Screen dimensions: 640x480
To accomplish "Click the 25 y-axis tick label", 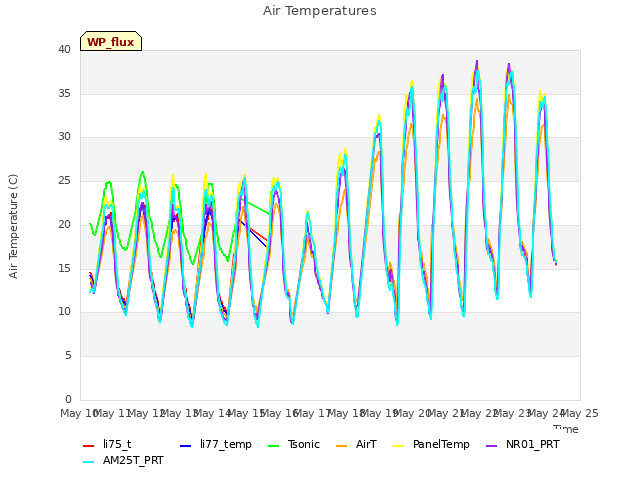I will pos(64,180).
